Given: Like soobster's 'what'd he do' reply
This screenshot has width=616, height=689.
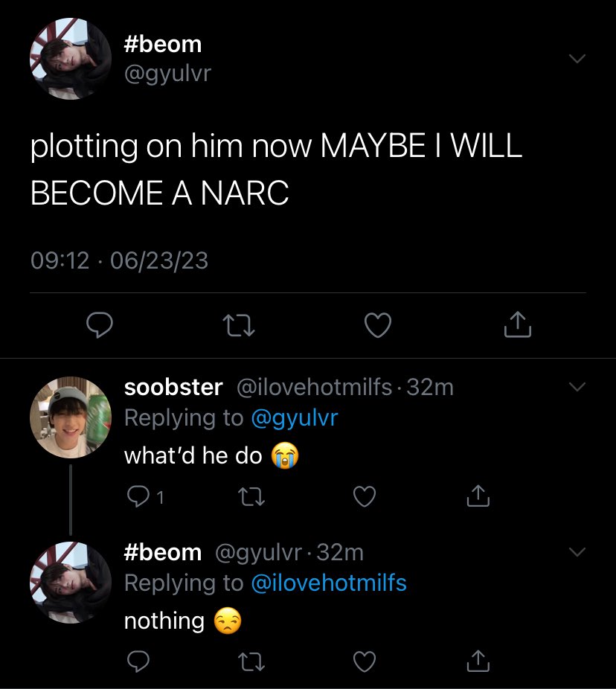Looking at the screenshot, I should point(365,496).
